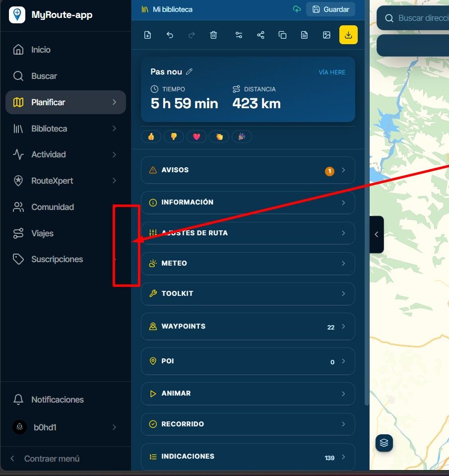Screen dimensions: 449x476
Task: Expand the AJUSTES DE RUTA section
Action: tap(248, 233)
